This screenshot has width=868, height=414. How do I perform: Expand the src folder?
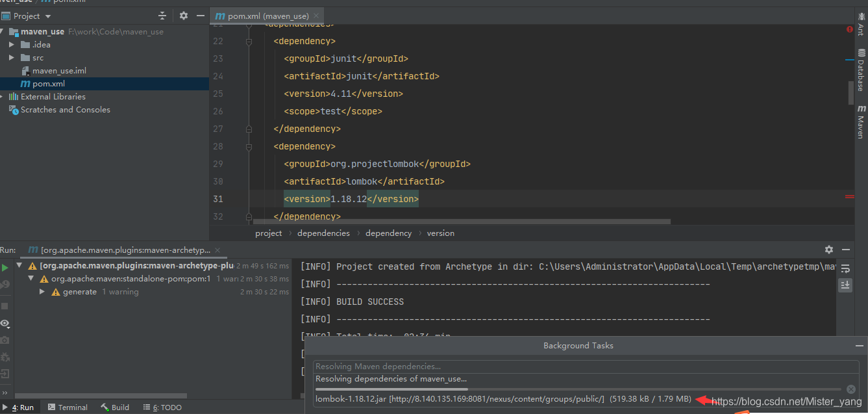coord(12,58)
